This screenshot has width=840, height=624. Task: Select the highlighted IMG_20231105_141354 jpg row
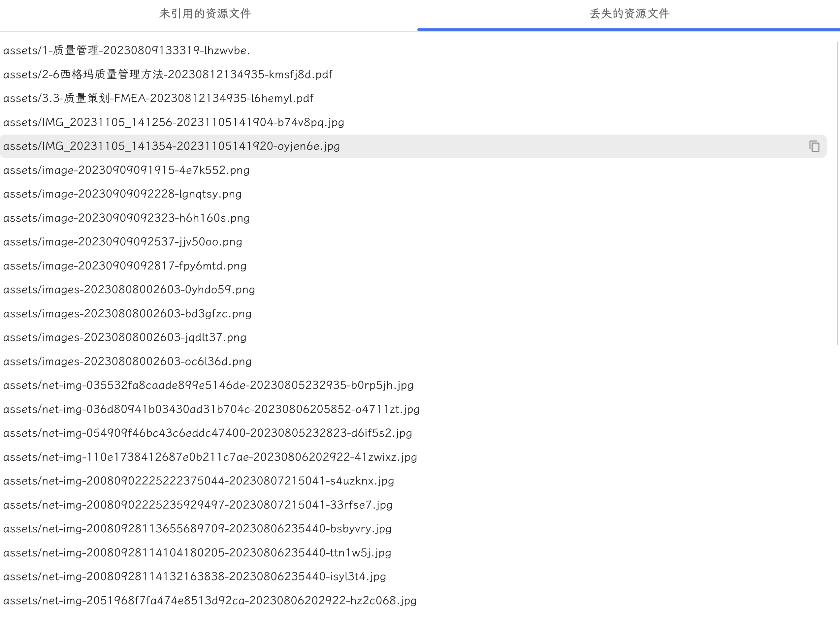coord(172,146)
